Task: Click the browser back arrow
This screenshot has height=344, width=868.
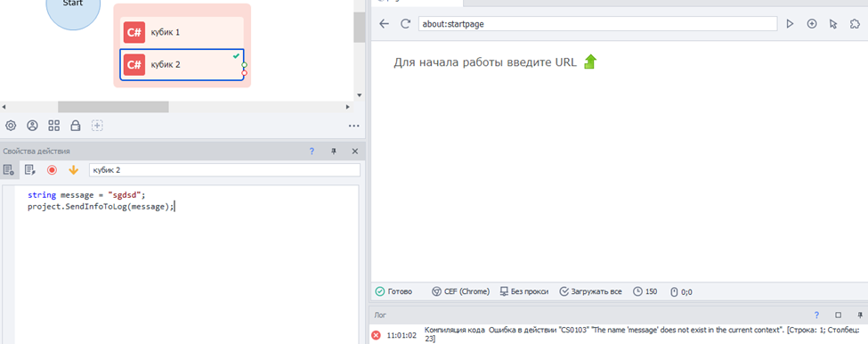Action: coord(385,24)
